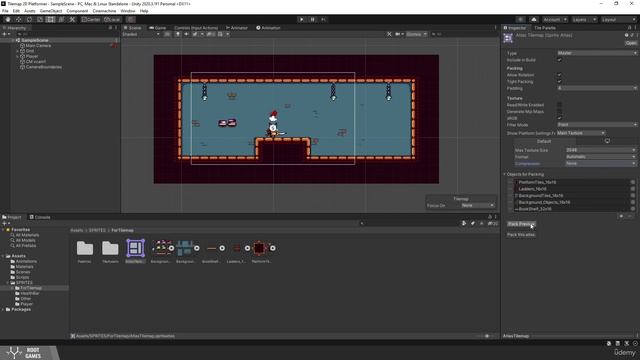
Task: Open the Shaded draw mode dropdown
Action: pos(141,34)
